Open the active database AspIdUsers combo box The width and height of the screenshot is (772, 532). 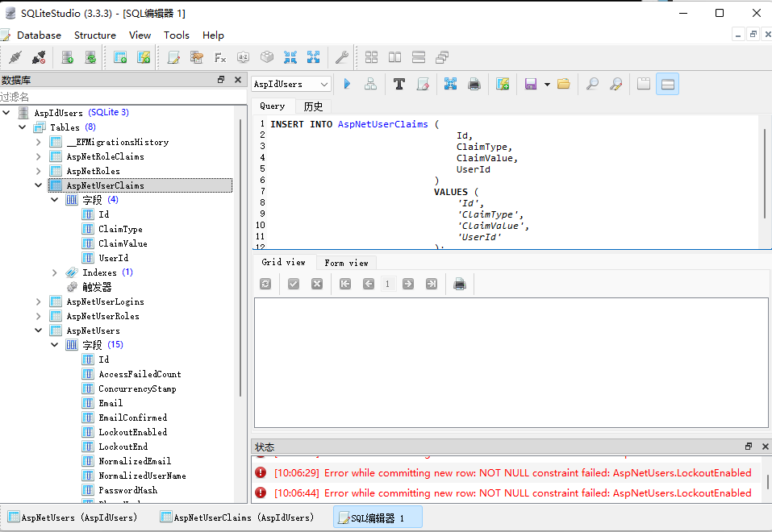290,84
